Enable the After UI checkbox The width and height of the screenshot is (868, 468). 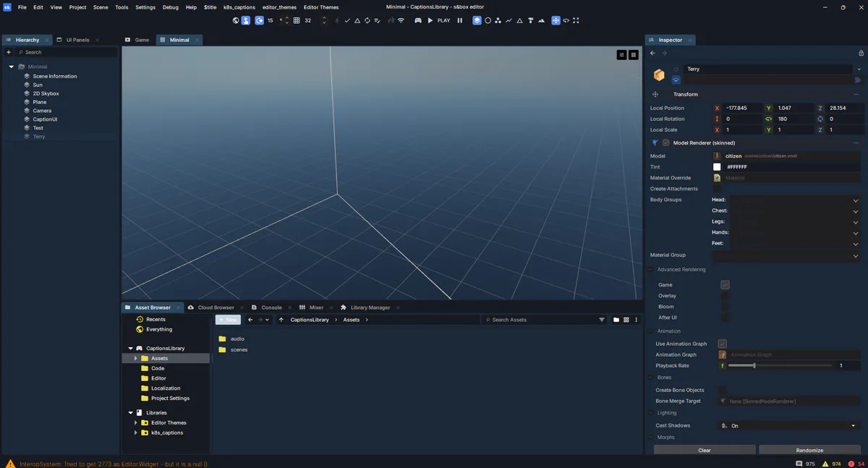click(x=725, y=318)
